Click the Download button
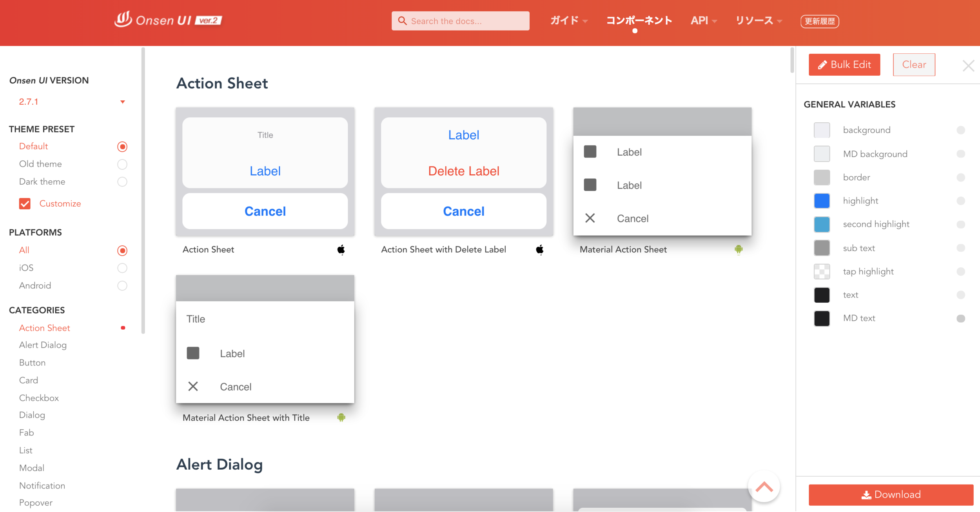The width and height of the screenshot is (980, 512). click(891, 495)
